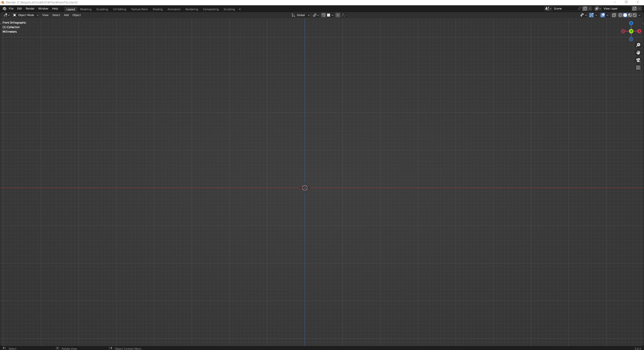
Task: Add a new workspace with plus button
Action: coord(240,9)
